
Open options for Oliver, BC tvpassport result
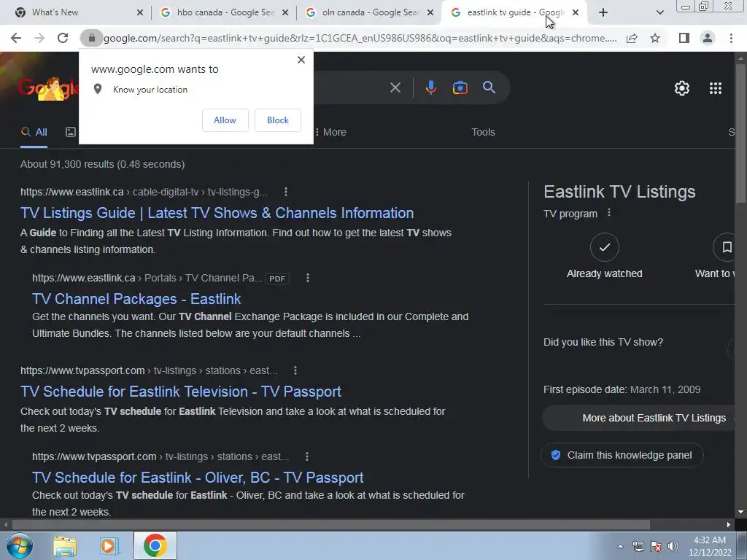[x=307, y=456]
